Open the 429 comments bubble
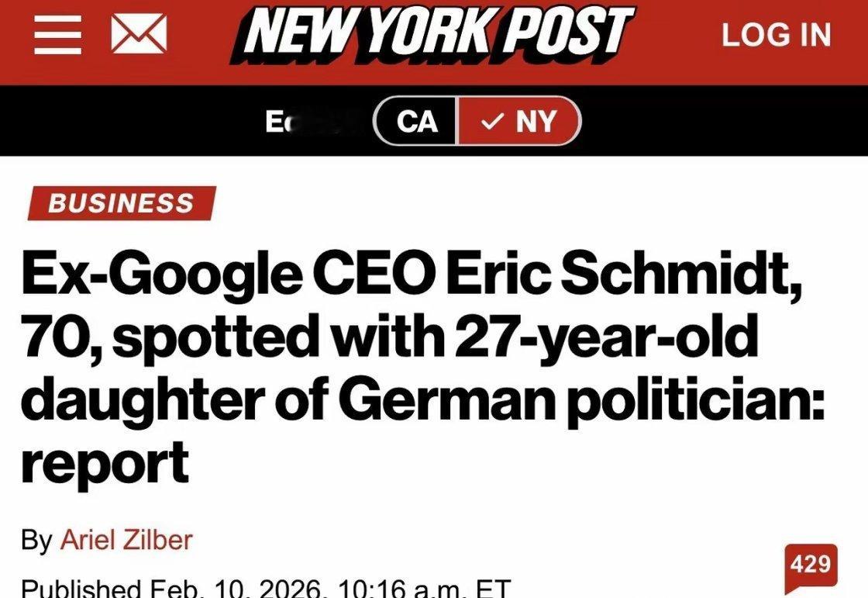This screenshot has height=598, width=868. tap(811, 563)
